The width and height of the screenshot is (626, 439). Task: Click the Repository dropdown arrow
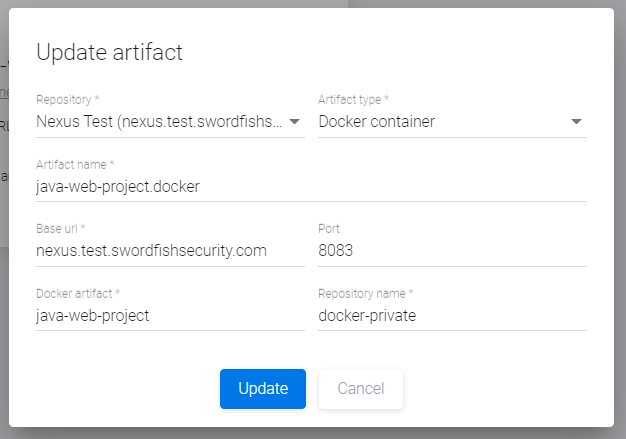(295, 122)
